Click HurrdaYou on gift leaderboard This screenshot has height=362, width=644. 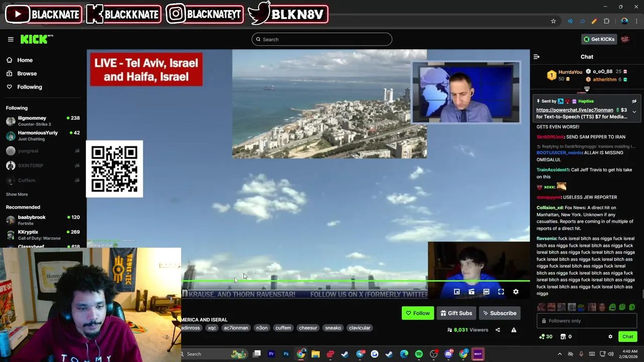(x=570, y=72)
